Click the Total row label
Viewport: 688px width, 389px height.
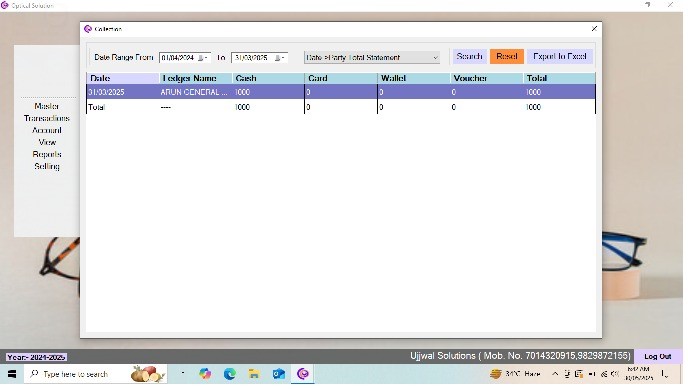[97, 107]
